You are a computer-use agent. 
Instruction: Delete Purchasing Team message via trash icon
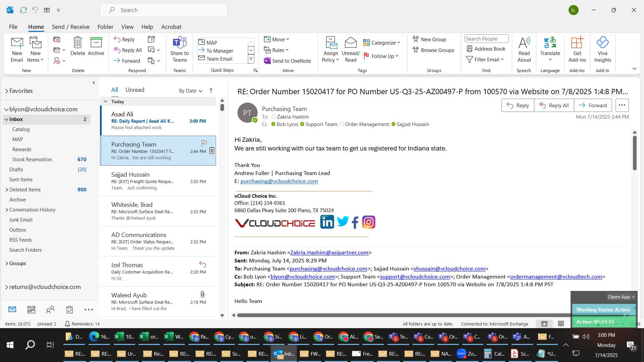tap(212, 150)
